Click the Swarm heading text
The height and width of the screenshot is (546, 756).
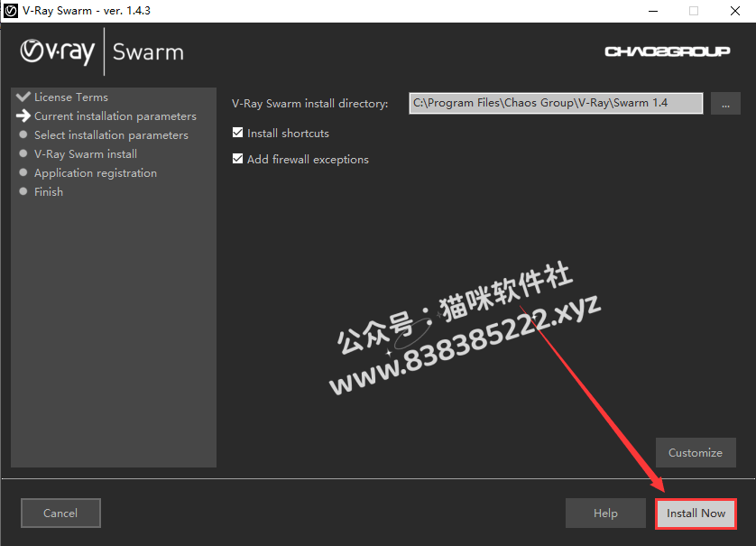pyautogui.click(x=148, y=52)
